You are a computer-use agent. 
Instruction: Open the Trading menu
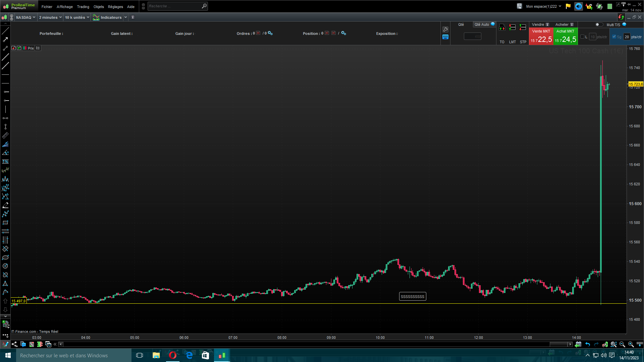[83, 7]
